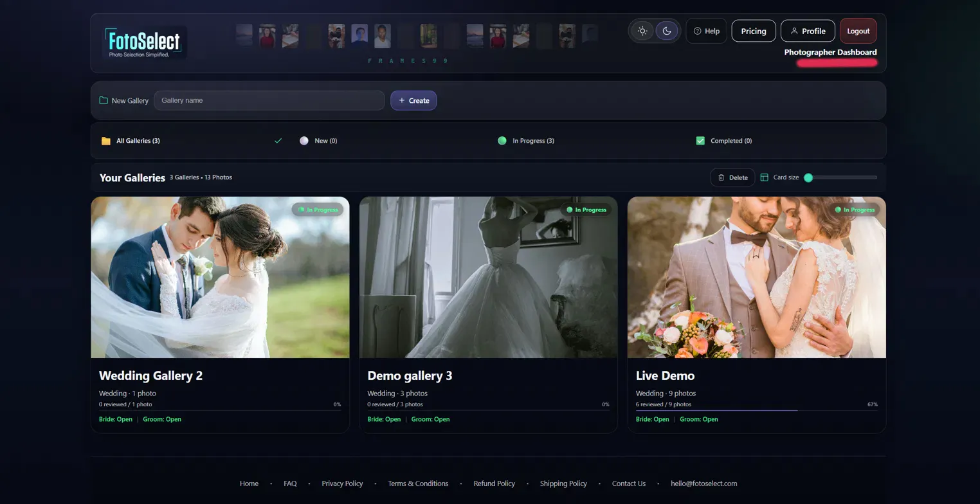
Task: Click the Logout button
Action: click(x=858, y=31)
